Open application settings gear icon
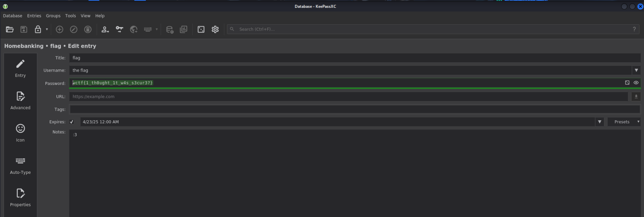 [215, 30]
